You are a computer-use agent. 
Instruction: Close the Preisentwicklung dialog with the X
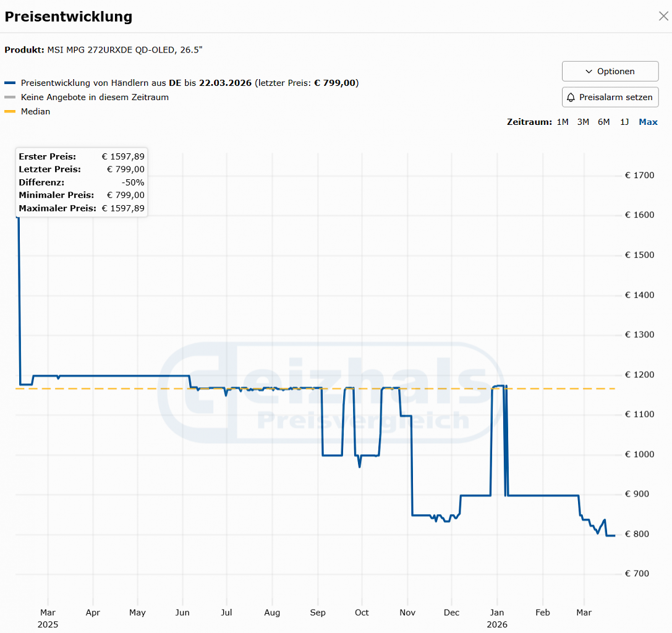(663, 16)
